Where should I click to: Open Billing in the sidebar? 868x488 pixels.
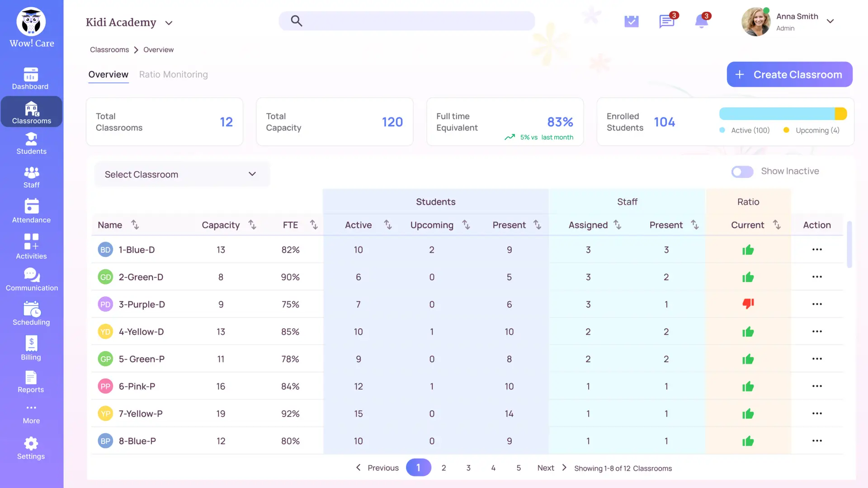point(31,348)
